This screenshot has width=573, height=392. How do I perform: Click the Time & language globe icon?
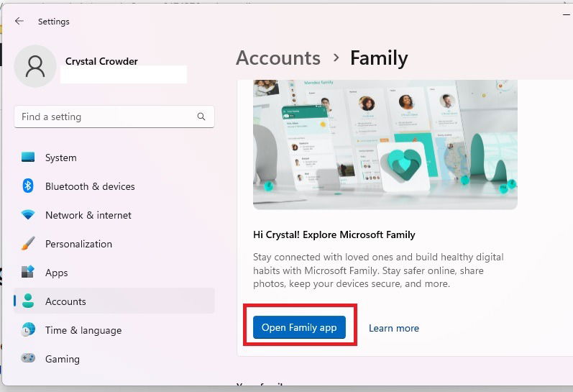point(28,330)
